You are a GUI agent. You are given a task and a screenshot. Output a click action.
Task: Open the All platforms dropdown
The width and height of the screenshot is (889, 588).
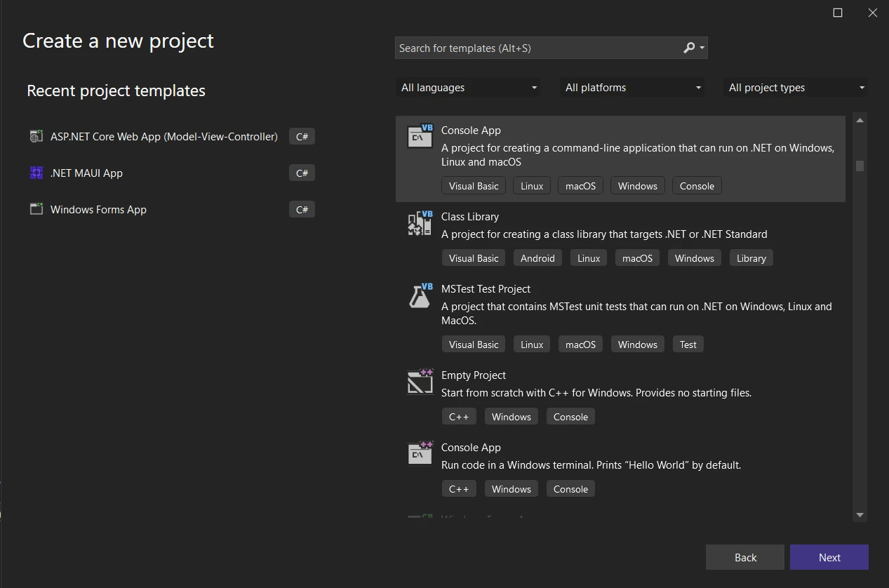point(633,88)
